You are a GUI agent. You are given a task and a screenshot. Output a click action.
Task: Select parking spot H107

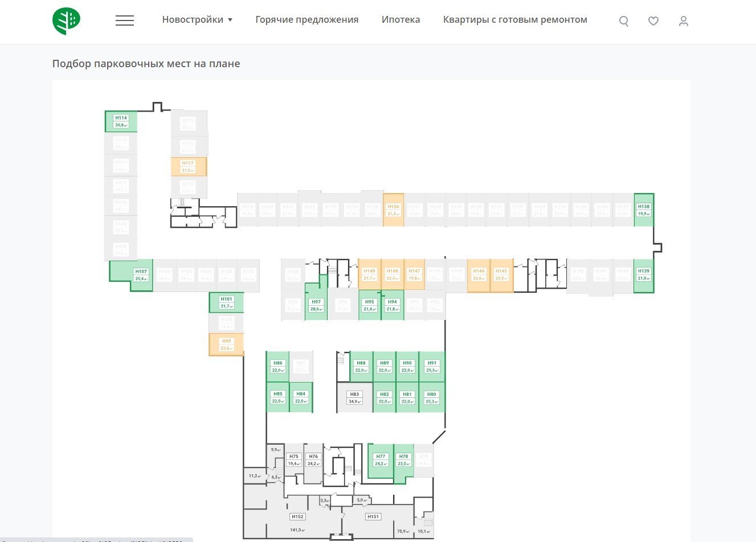(140, 275)
